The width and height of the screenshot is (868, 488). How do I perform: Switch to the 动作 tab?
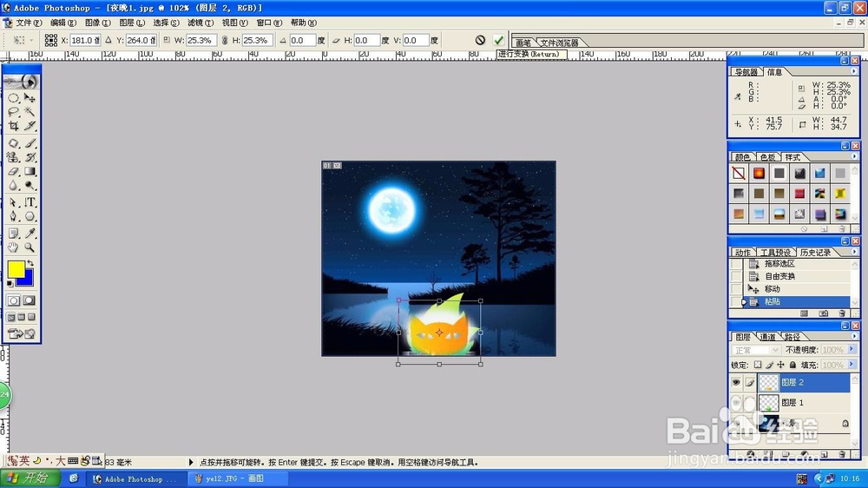742,253
